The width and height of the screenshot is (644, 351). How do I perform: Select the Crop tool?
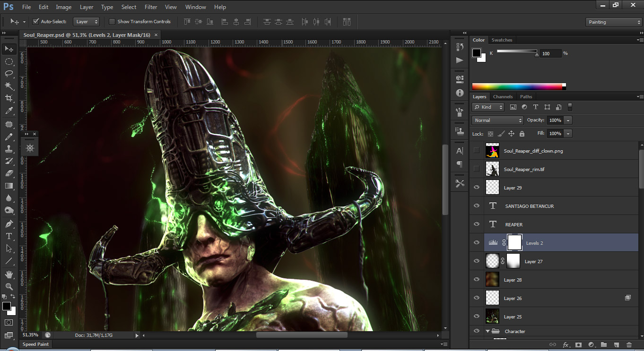pos(9,98)
